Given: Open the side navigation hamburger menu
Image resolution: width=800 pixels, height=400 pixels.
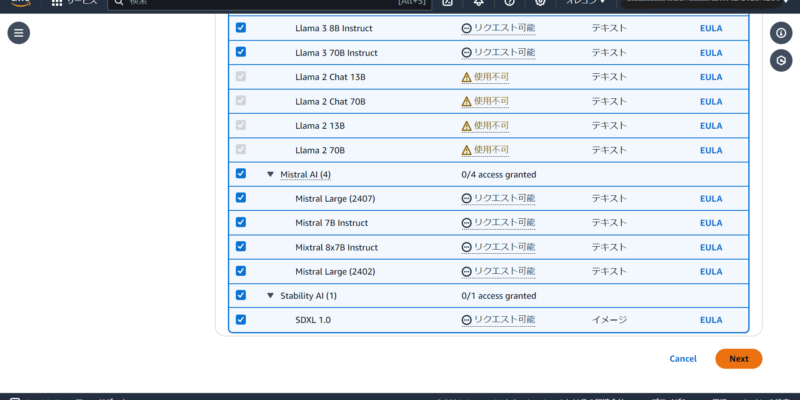Looking at the screenshot, I should pyautogui.click(x=19, y=33).
